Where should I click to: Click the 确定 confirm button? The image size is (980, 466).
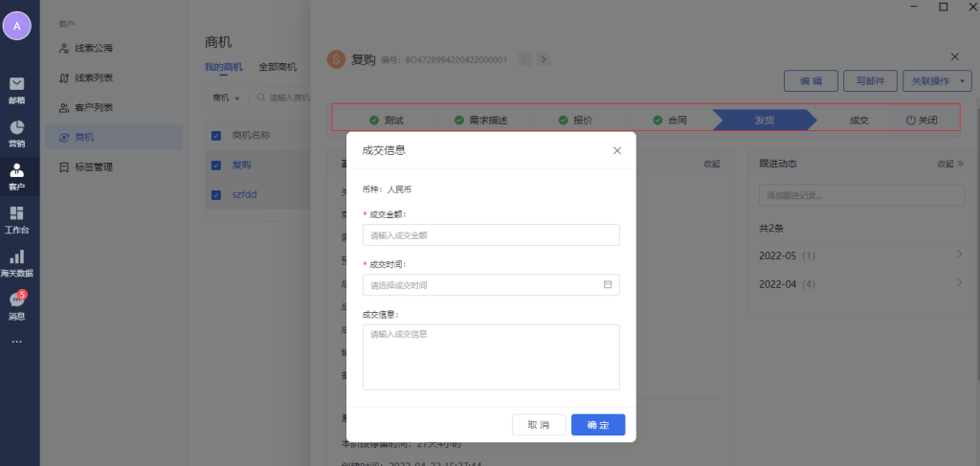597,425
